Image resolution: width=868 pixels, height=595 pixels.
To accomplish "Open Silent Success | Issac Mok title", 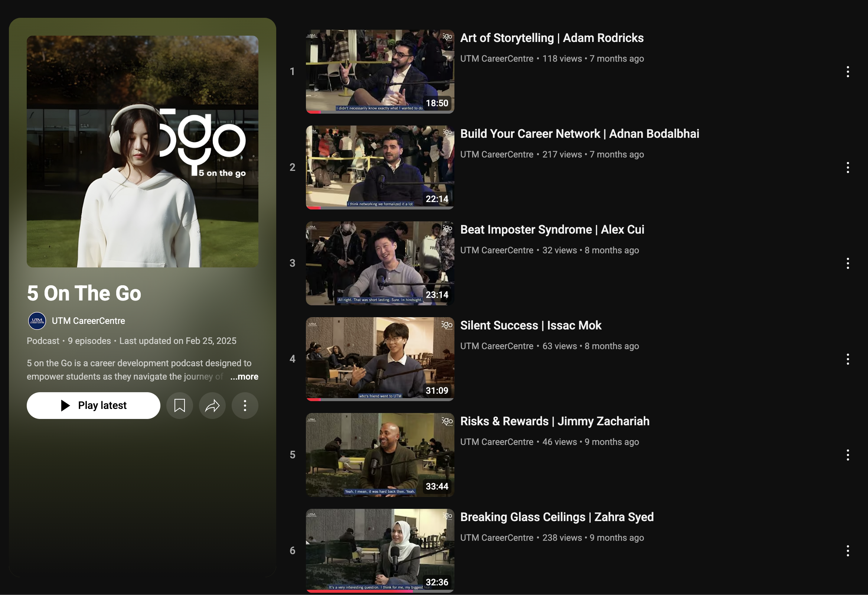I will coord(531,325).
